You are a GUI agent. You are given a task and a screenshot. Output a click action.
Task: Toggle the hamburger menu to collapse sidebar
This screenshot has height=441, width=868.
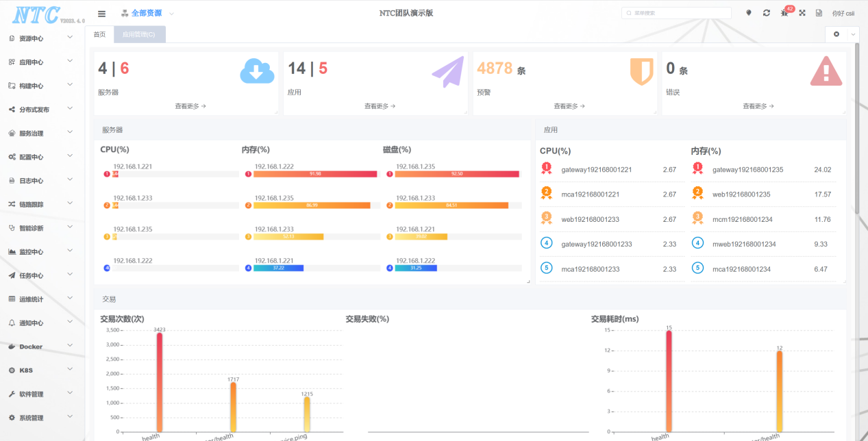coord(101,14)
